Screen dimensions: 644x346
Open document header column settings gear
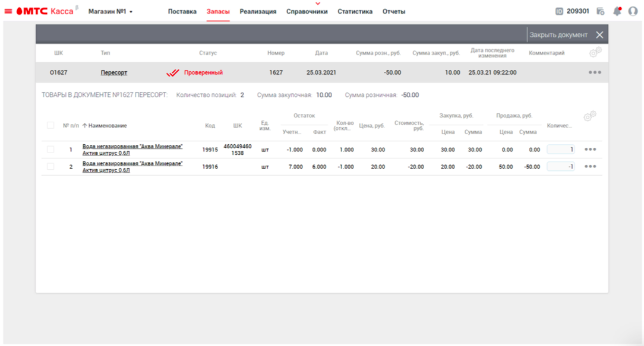point(595,52)
